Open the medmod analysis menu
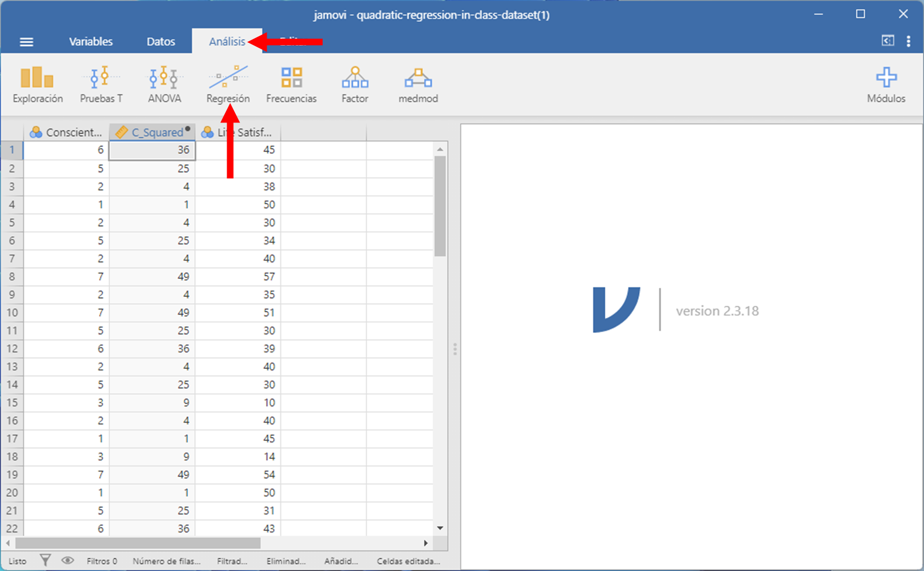924x571 pixels. (418, 84)
